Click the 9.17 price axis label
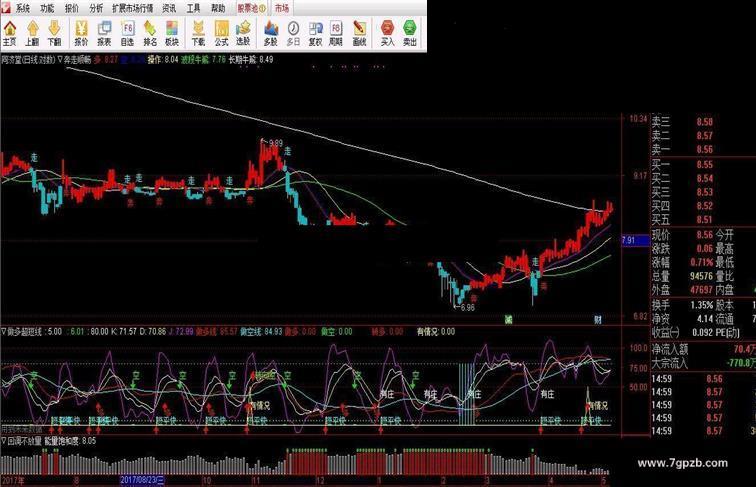The width and height of the screenshot is (756, 487). [640, 176]
